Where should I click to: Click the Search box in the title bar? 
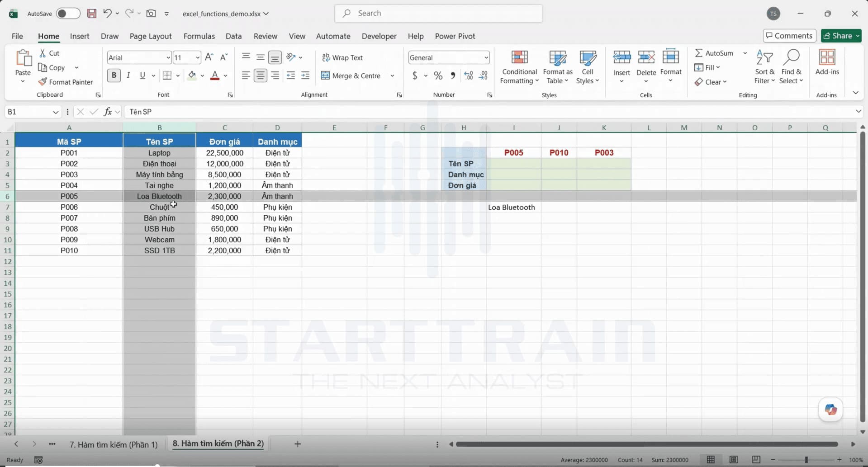pyautogui.click(x=438, y=14)
